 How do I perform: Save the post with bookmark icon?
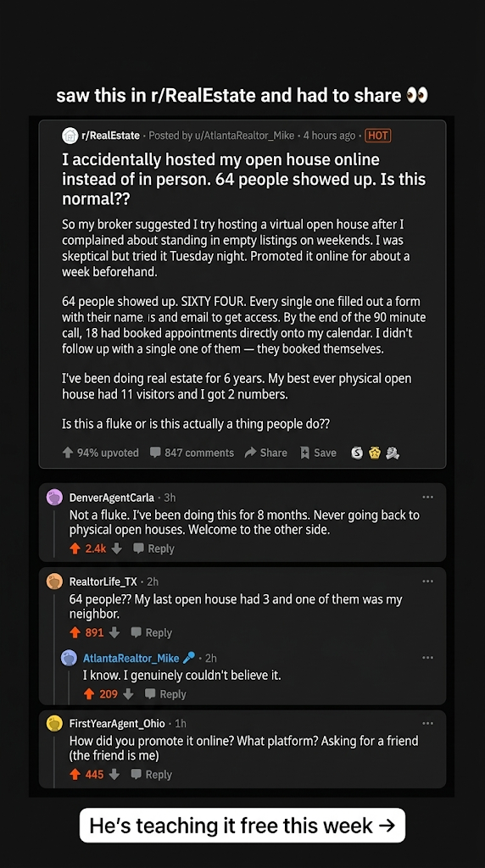coord(304,453)
